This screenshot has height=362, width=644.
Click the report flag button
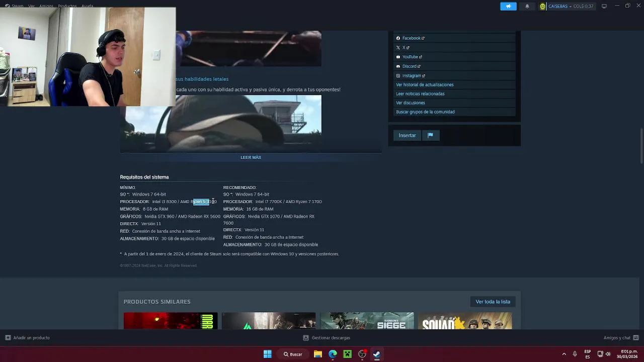click(430, 135)
